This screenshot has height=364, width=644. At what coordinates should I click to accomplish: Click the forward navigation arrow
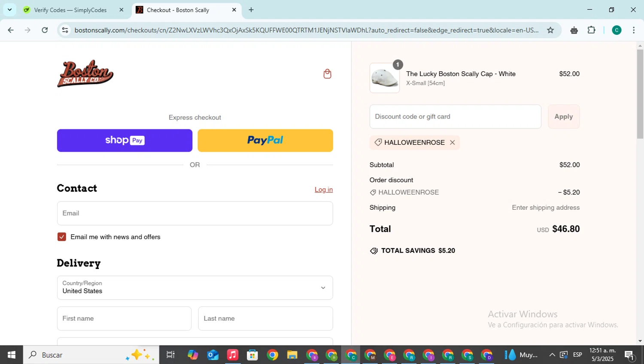pyautogui.click(x=27, y=30)
